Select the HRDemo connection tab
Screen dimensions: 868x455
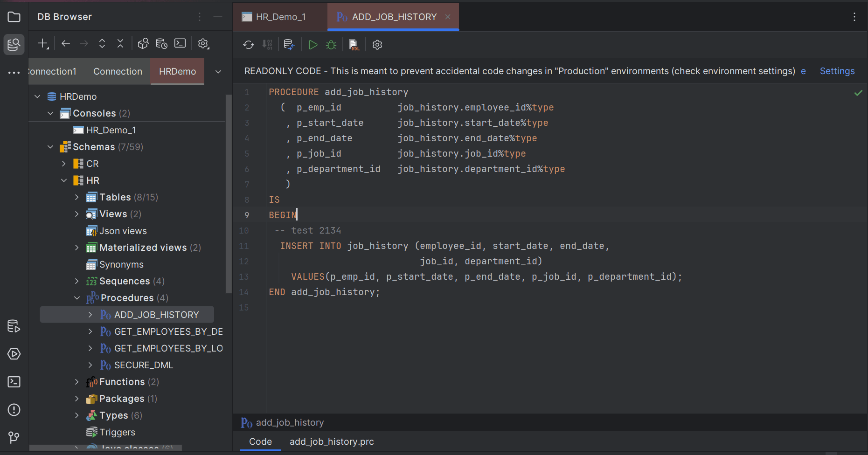(x=177, y=71)
